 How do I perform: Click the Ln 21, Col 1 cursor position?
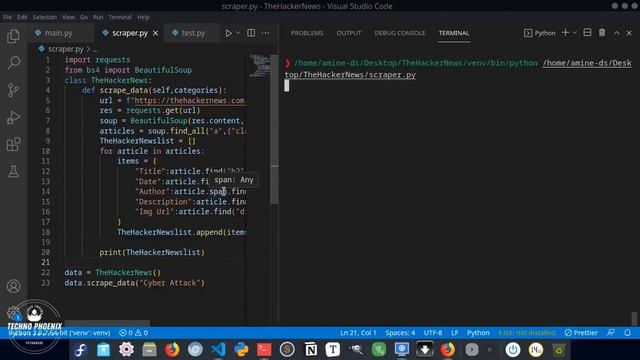[358, 333]
